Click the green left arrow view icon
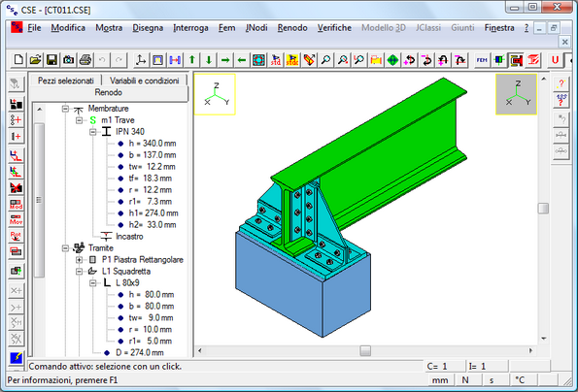 tap(242, 59)
